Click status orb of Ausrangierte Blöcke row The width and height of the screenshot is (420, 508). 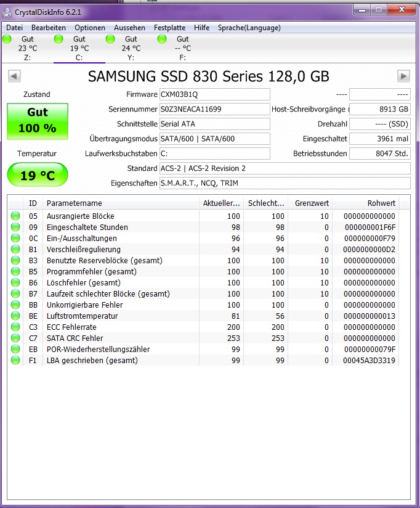point(15,216)
